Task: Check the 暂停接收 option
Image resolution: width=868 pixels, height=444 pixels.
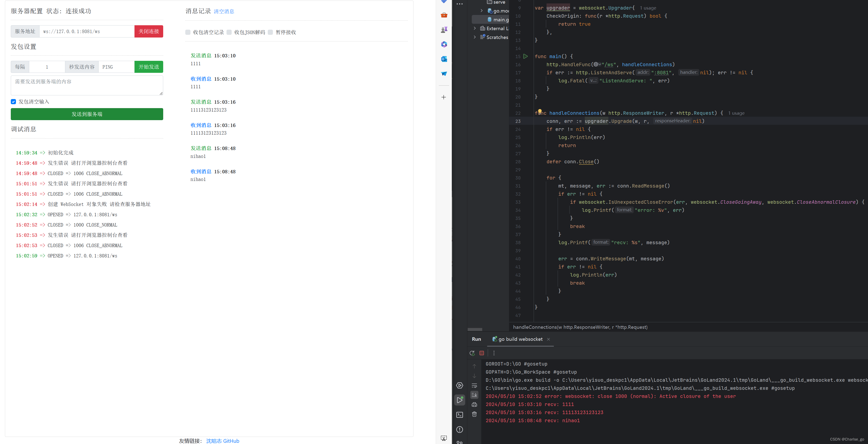Action: pos(271,32)
